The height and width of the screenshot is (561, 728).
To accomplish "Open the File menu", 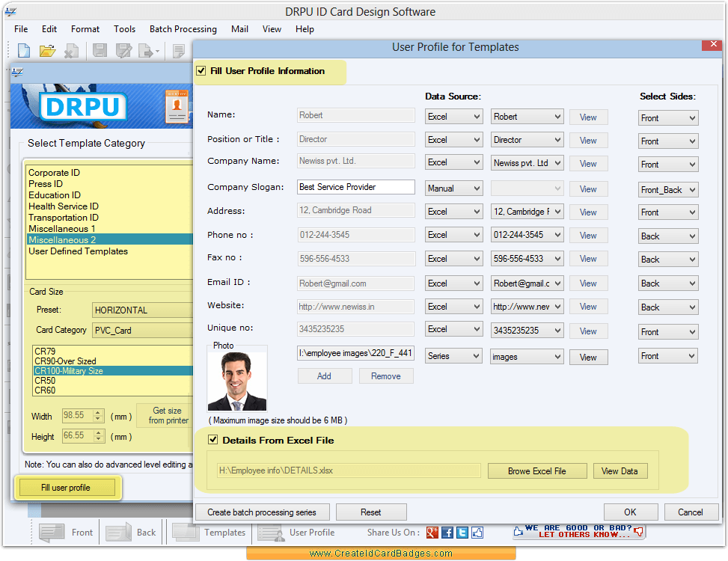I will tap(21, 28).
